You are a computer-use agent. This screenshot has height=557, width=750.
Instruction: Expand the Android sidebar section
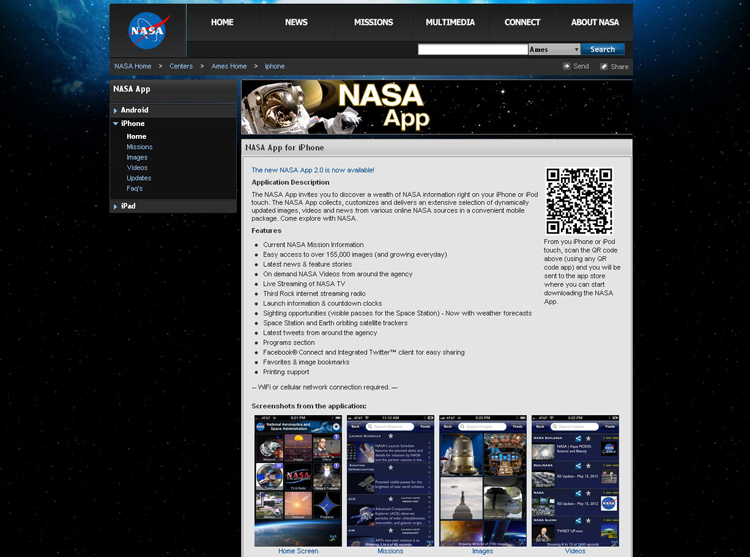(x=134, y=110)
